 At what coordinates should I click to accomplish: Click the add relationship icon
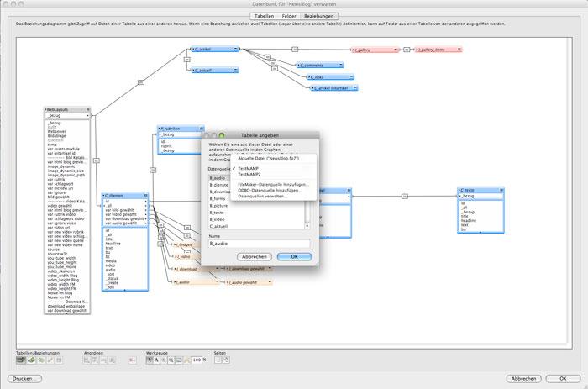click(x=31, y=360)
